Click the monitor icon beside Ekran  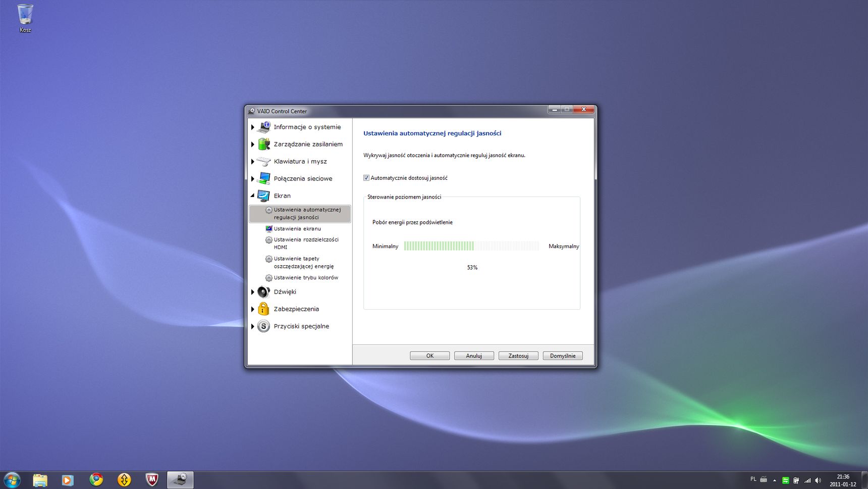pos(263,195)
